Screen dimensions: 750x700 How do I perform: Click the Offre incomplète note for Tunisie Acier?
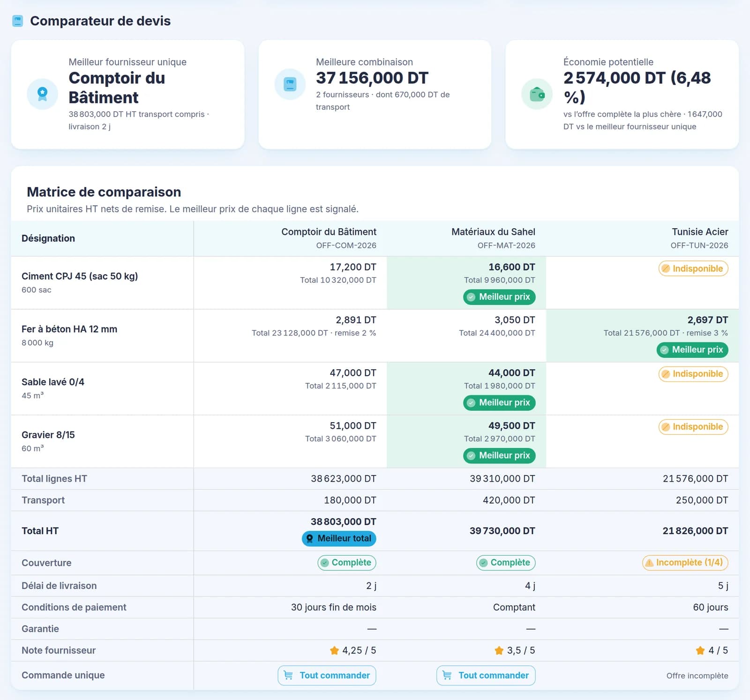click(697, 676)
